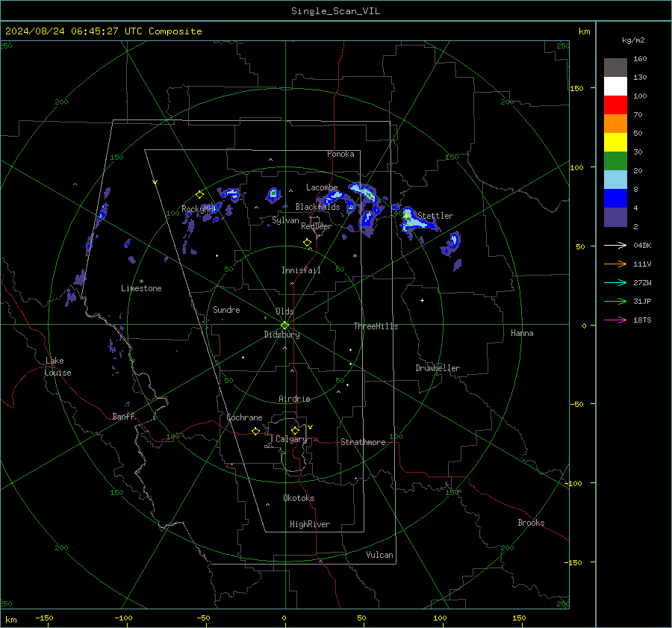
Task: Select the yellow diamond marker below Cochrane
Action: click(255, 431)
